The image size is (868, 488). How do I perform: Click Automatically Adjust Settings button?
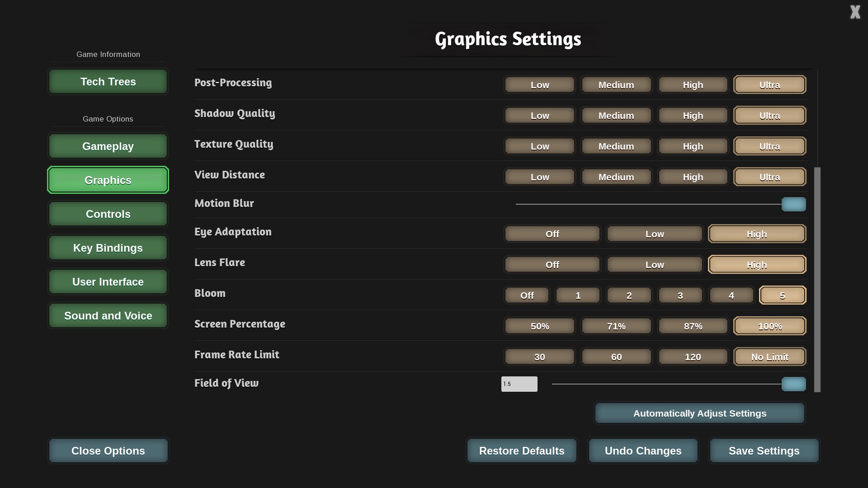pyautogui.click(x=699, y=413)
